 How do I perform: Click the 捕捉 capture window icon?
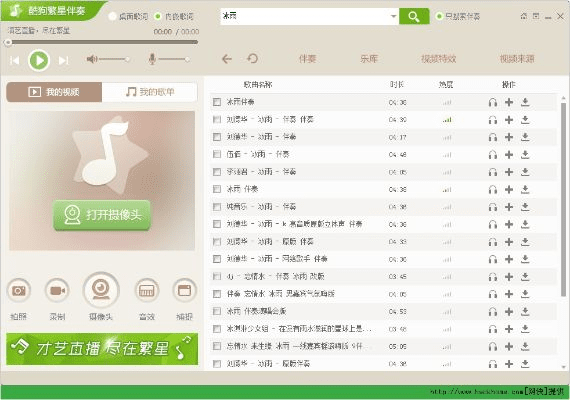click(x=184, y=290)
